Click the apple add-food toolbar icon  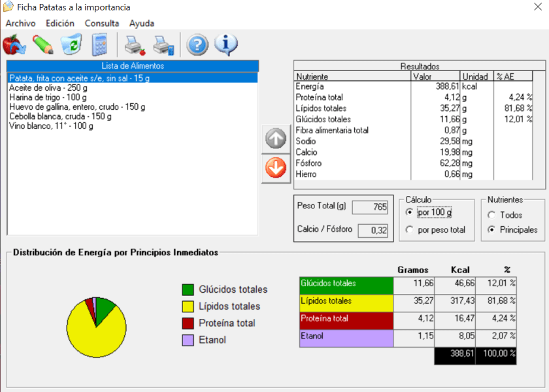(x=14, y=45)
